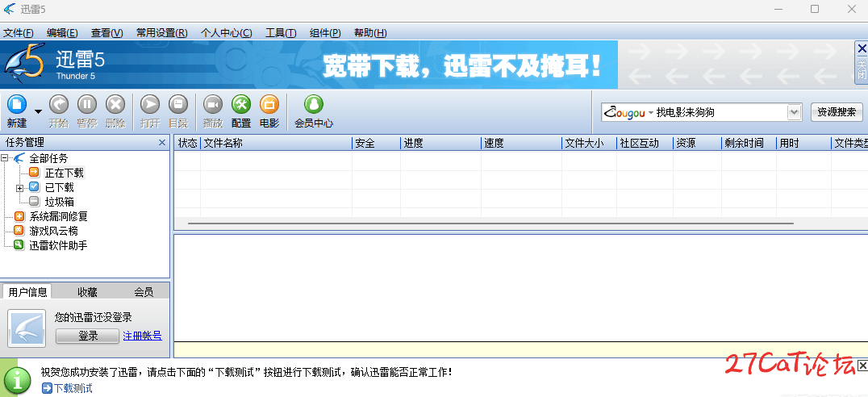Click the 新建 new task icon
Screen dimensions: 868x397
[17, 103]
